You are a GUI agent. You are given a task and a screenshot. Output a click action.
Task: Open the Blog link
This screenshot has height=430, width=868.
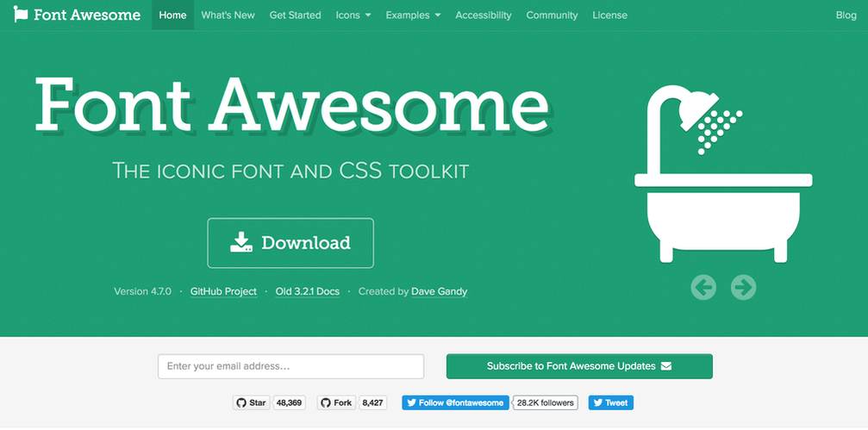pyautogui.click(x=846, y=15)
